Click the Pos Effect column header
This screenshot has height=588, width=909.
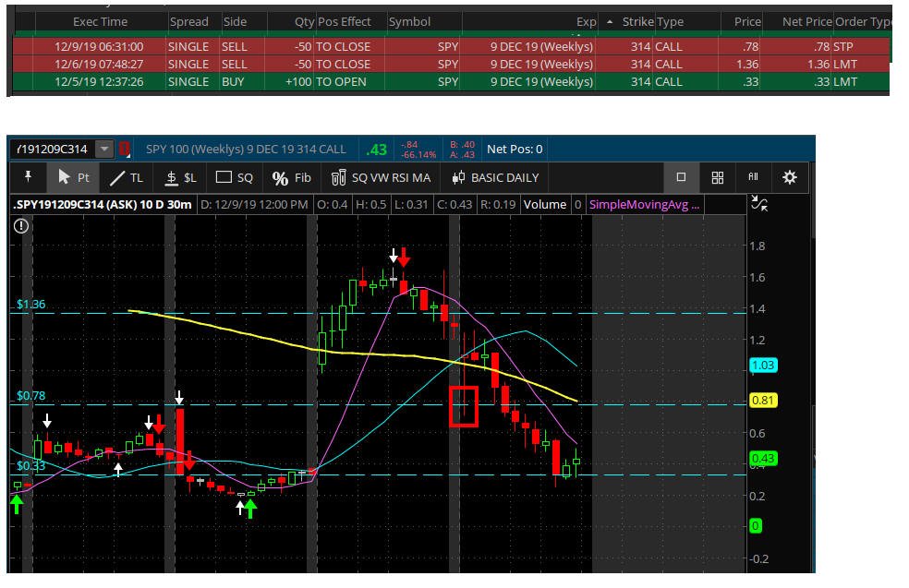click(x=345, y=22)
